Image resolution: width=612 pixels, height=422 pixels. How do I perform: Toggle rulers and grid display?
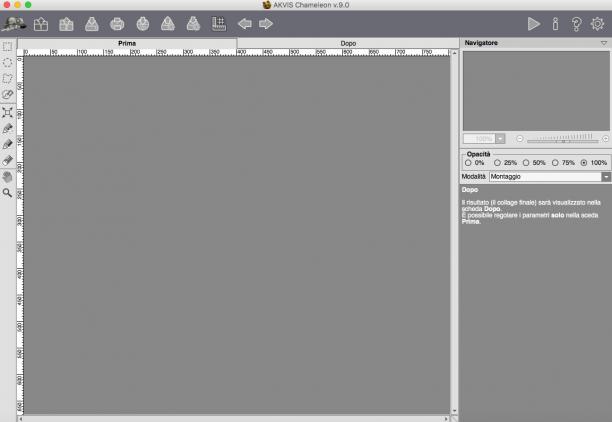click(219, 24)
